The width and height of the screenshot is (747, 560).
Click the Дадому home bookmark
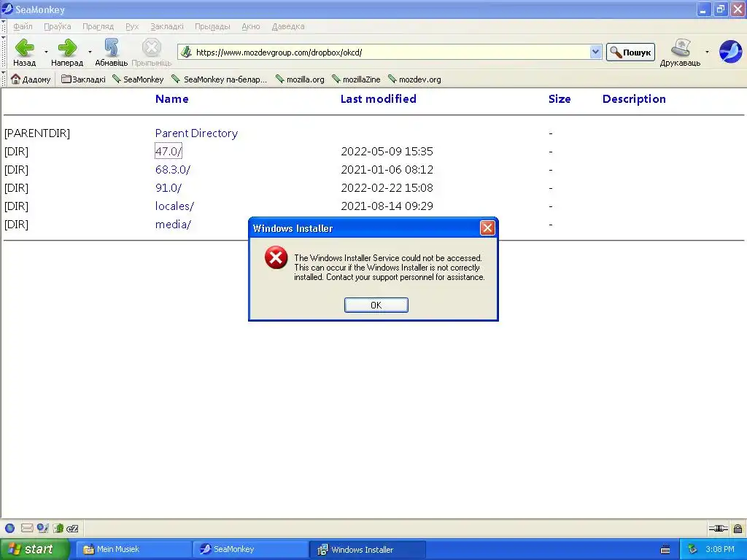click(x=31, y=79)
